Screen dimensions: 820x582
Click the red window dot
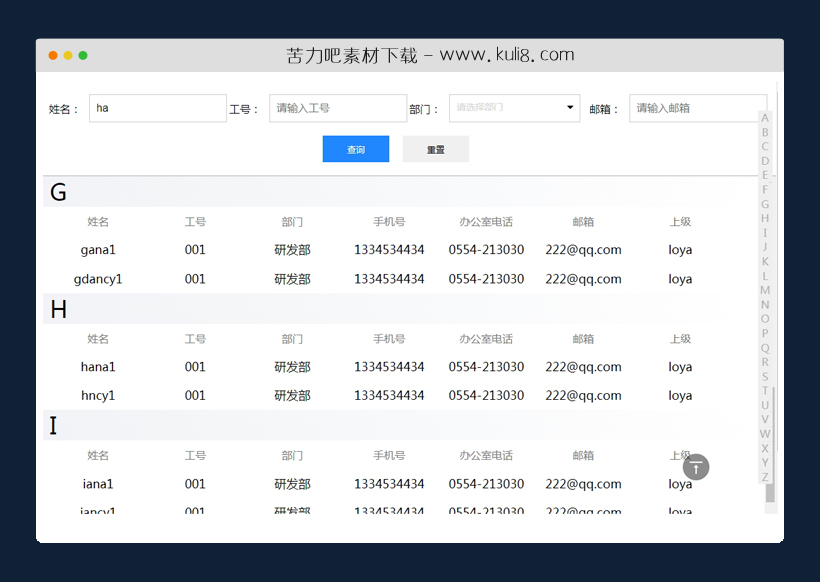click(52, 57)
